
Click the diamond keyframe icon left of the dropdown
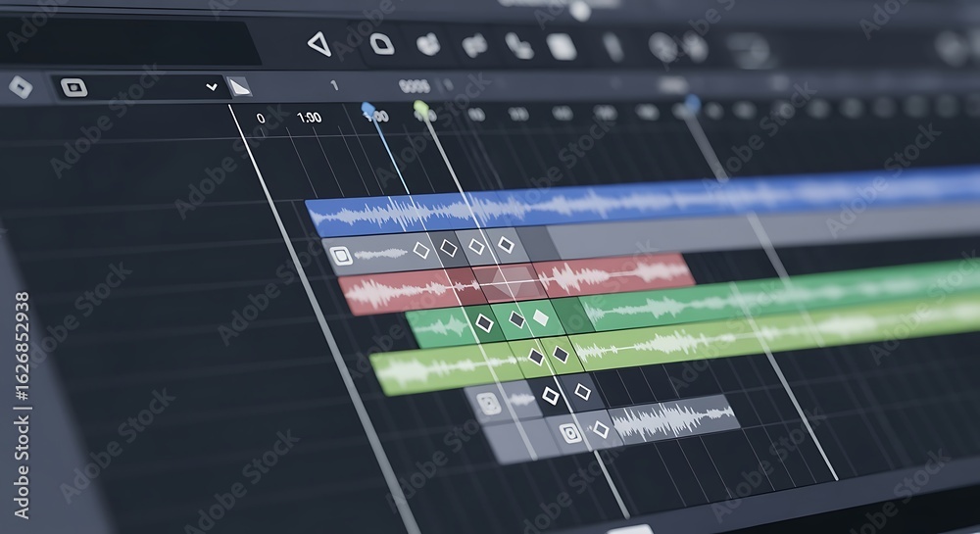click(21, 87)
